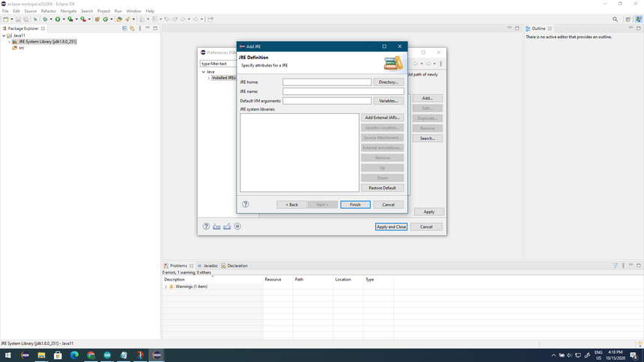Click the JRE name input field
Screen dimensions: 644x362
pyautogui.click(x=343, y=91)
